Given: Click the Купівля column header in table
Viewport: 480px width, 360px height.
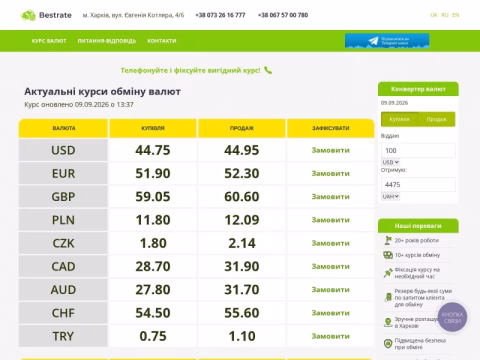Looking at the screenshot, I should (x=153, y=128).
